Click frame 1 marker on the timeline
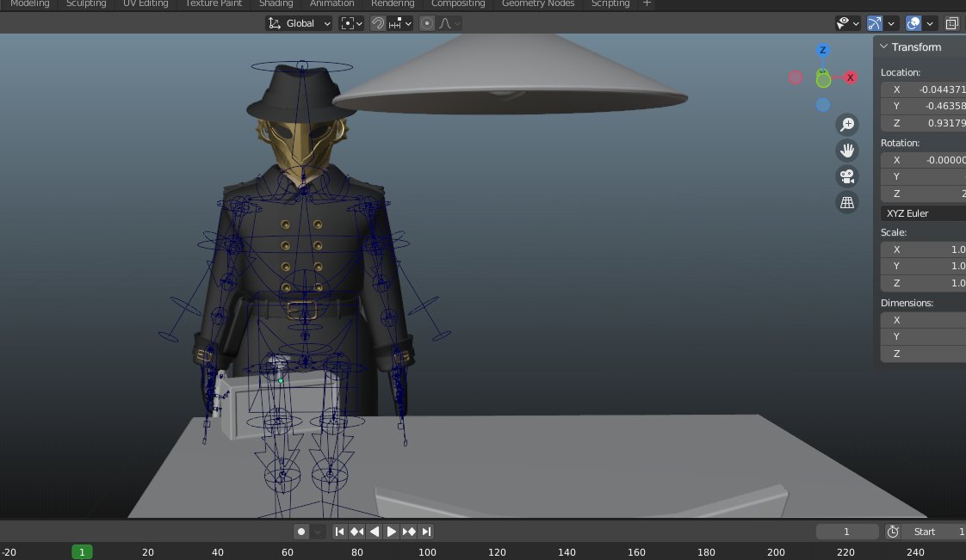Viewport: 966px width, 560px height. coord(82,551)
